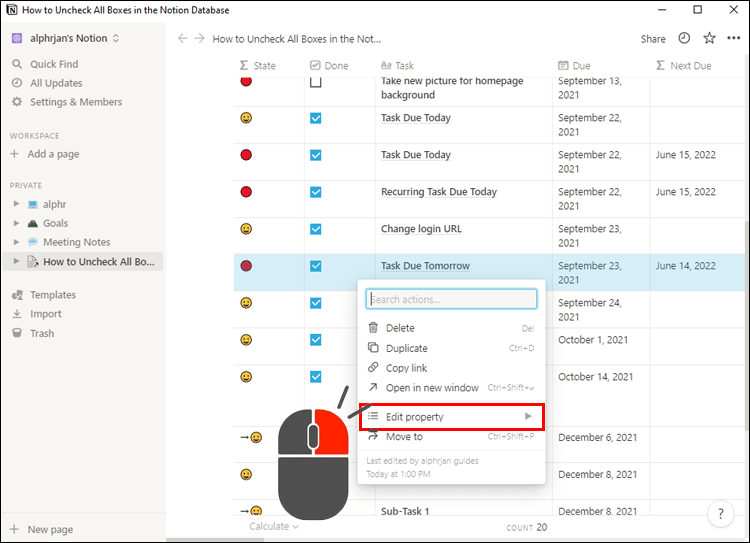Open the Calculate dropdown below table
750x543 pixels.
tap(274, 526)
